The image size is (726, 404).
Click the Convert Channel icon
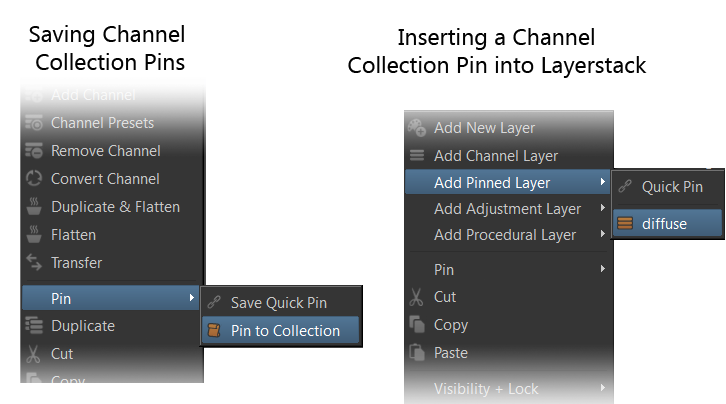[33, 179]
